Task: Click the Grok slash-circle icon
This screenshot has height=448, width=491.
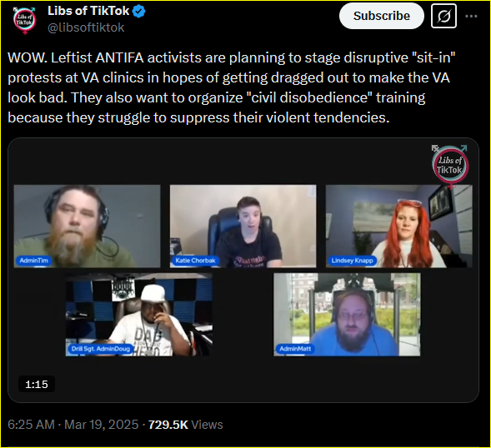Action: tap(443, 16)
